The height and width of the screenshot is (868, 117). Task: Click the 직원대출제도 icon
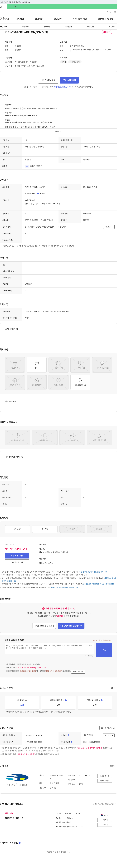click(x=37, y=382)
